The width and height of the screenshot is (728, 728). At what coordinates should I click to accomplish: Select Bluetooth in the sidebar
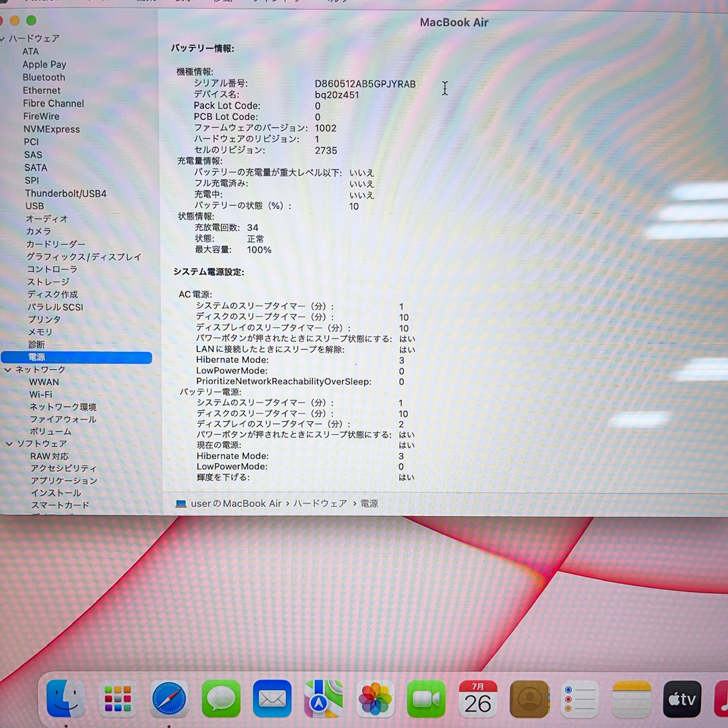[44, 77]
